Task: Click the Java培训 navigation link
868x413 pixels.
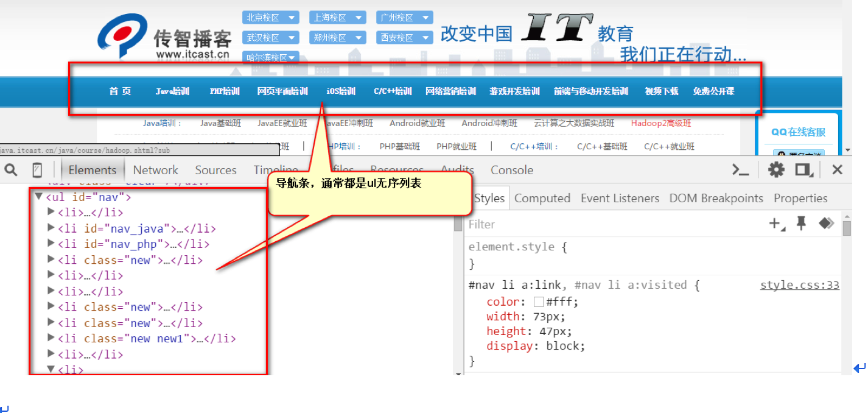Action: pos(172,91)
